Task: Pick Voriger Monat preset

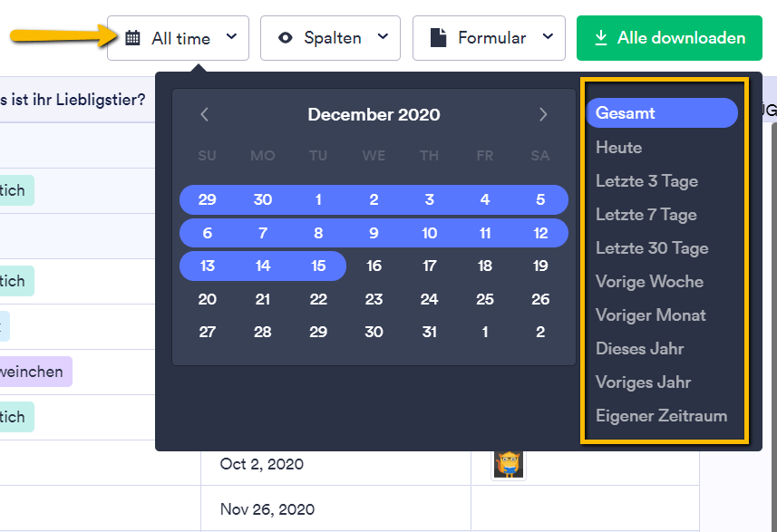Action: point(651,315)
